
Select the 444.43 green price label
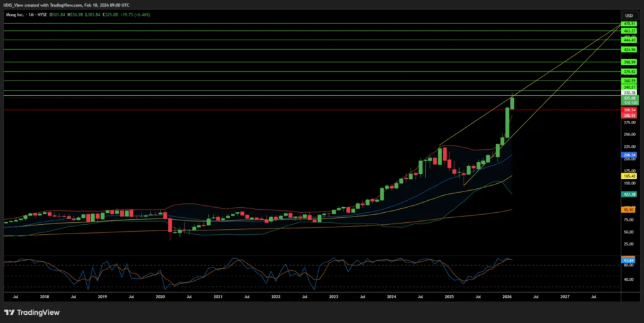click(629, 40)
